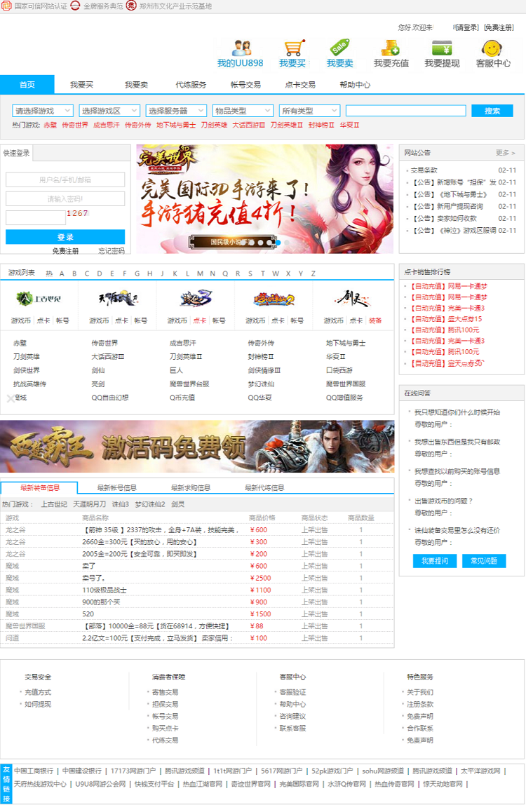Image resolution: width=526 pixels, height=812 pixels.
Task: Switch to the 最新帐号信息 tab
Action: (x=116, y=488)
